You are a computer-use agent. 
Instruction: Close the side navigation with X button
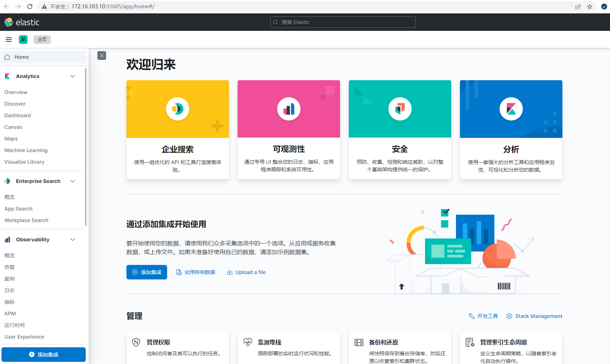click(x=102, y=56)
